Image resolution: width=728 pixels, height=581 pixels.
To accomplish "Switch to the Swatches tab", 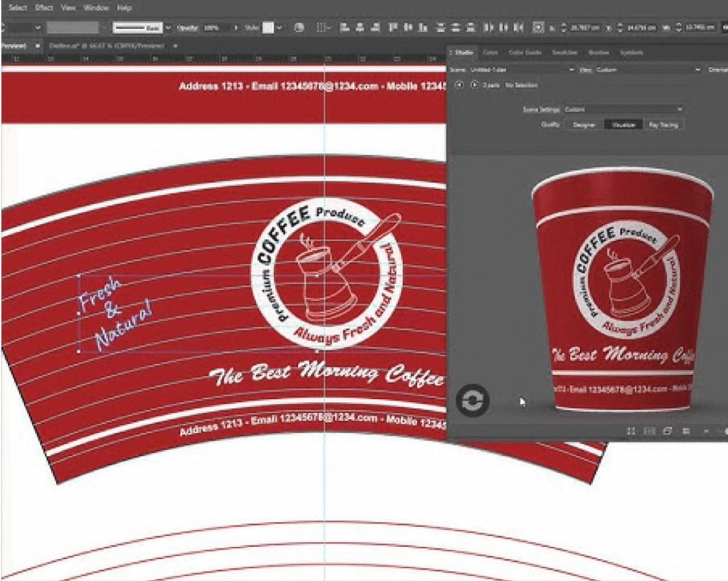I will pyautogui.click(x=564, y=53).
